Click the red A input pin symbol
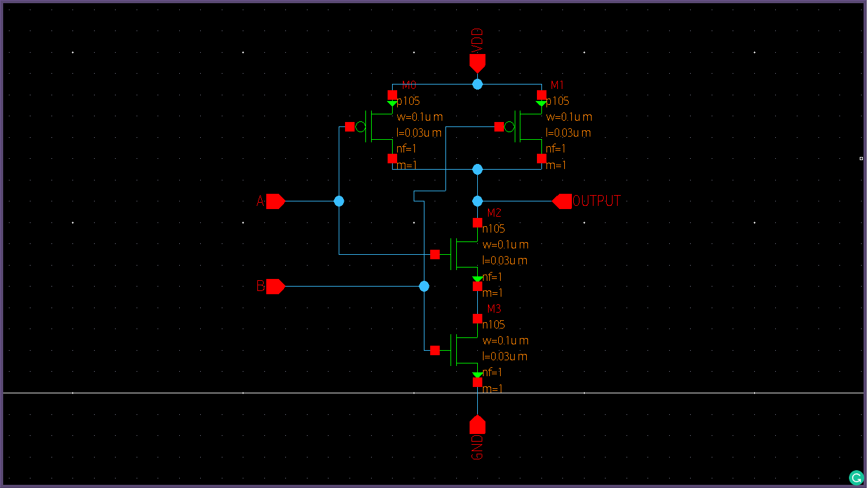This screenshot has height=488, width=868. 275,201
